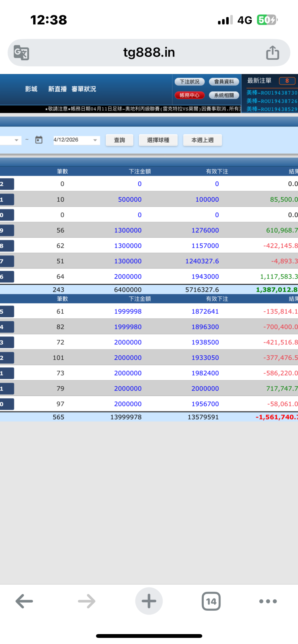Open valid bet 1943000 link

coord(205,277)
